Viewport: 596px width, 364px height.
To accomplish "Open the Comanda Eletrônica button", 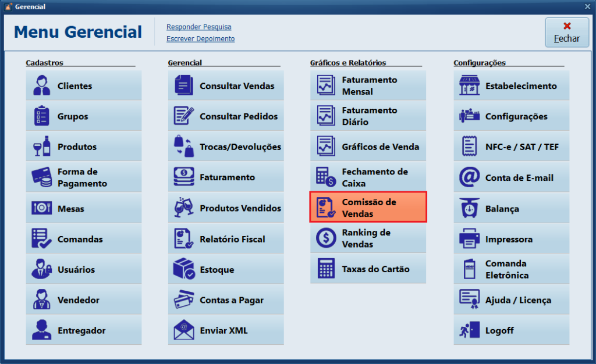I will pyautogui.click(x=511, y=269).
